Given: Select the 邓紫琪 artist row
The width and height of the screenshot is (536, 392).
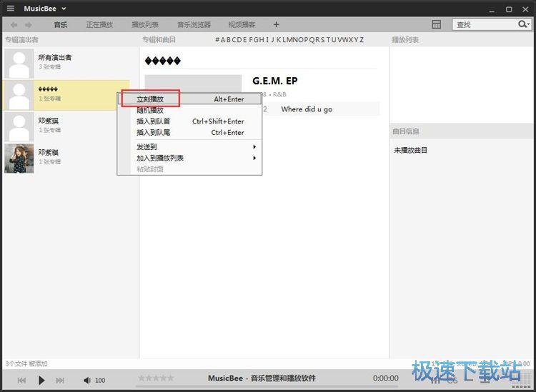Looking at the screenshot, I should click(x=66, y=126).
